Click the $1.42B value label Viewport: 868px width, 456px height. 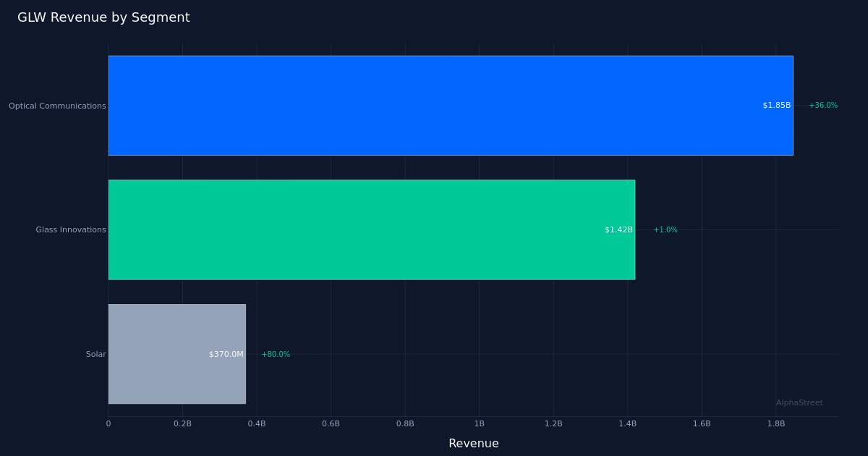click(x=618, y=229)
